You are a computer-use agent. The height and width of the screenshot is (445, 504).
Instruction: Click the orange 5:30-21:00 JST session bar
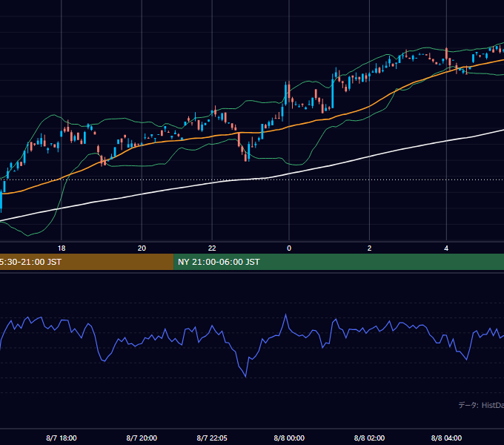[87, 262]
